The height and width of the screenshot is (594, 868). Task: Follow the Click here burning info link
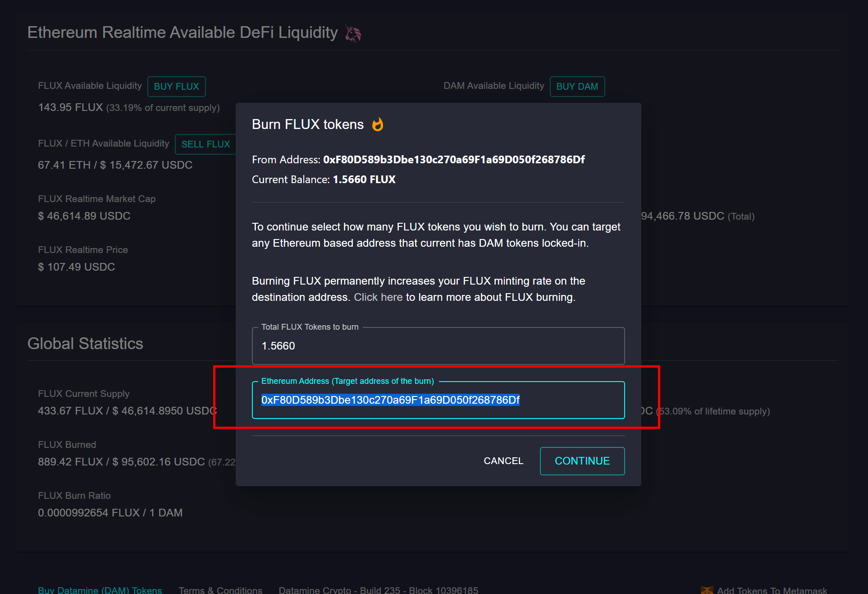tap(378, 297)
